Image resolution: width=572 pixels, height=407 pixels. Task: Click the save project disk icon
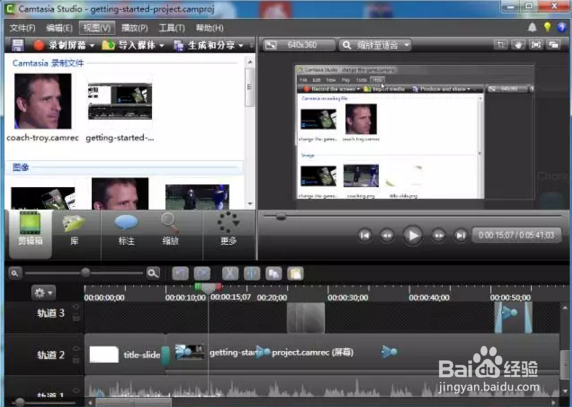click(x=18, y=45)
